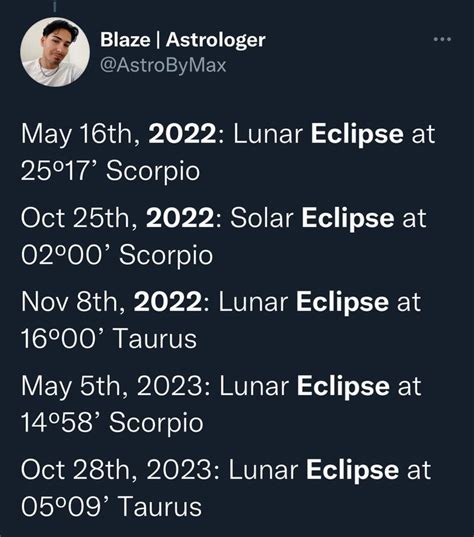
Task: Click bold Eclipse in May 16th line
Action: (x=357, y=134)
